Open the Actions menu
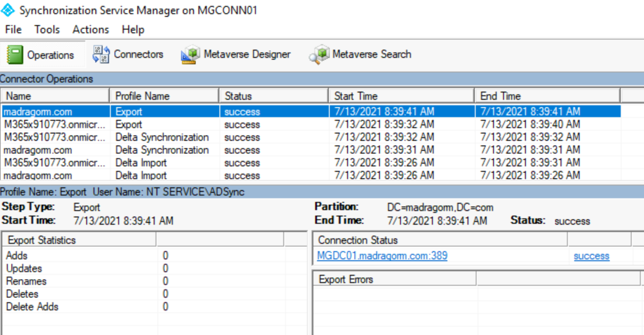 90,30
